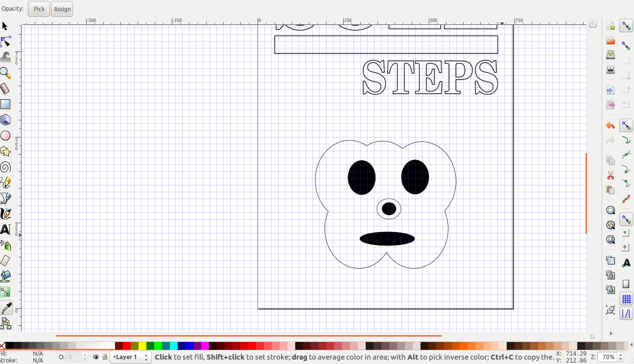The image size is (634, 364).
Task: Open an existing document icon
Action: click(611, 41)
